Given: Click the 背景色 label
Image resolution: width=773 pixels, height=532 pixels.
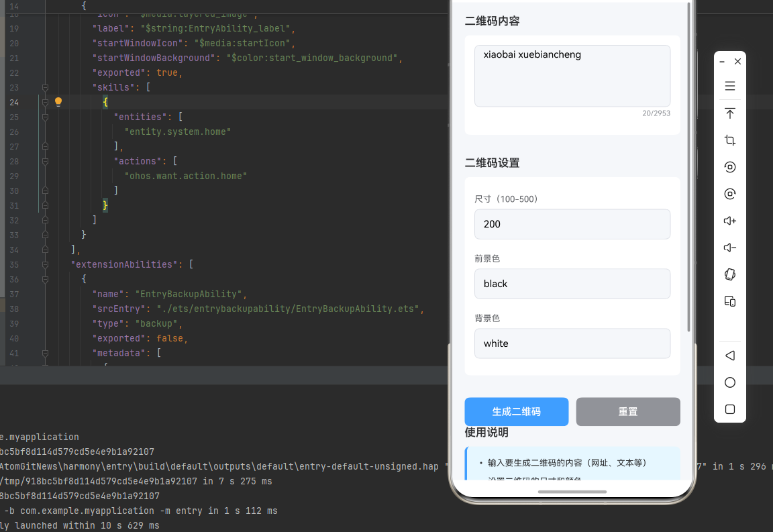Looking at the screenshot, I should click(487, 319).
